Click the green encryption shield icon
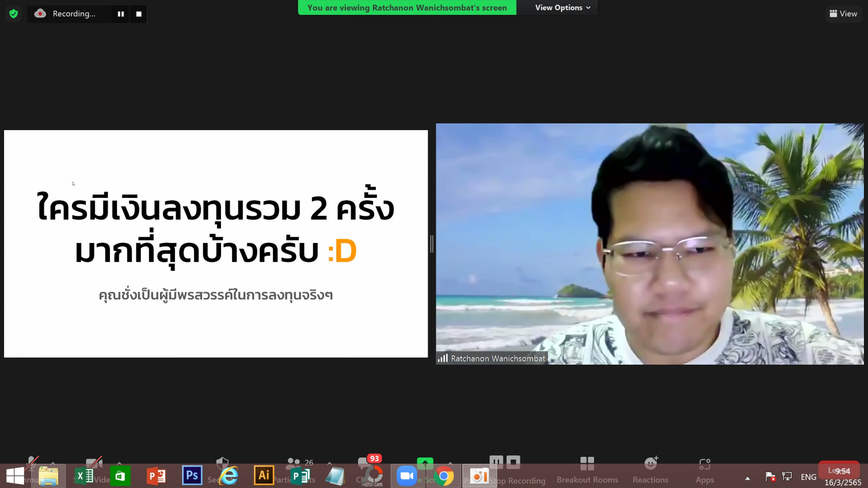 14,14
